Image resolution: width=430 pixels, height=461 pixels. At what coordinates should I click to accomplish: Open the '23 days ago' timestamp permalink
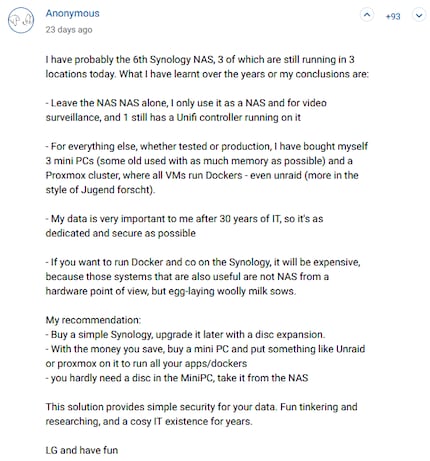69,30
